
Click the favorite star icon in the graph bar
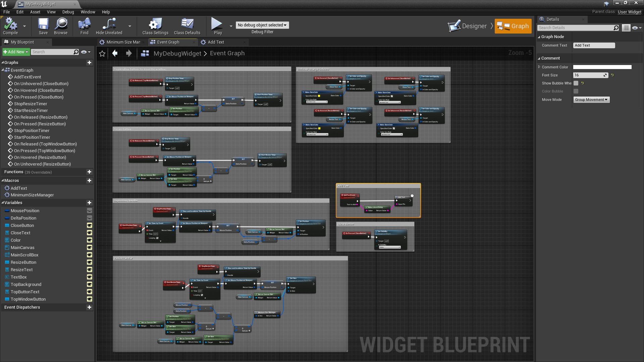102,54
